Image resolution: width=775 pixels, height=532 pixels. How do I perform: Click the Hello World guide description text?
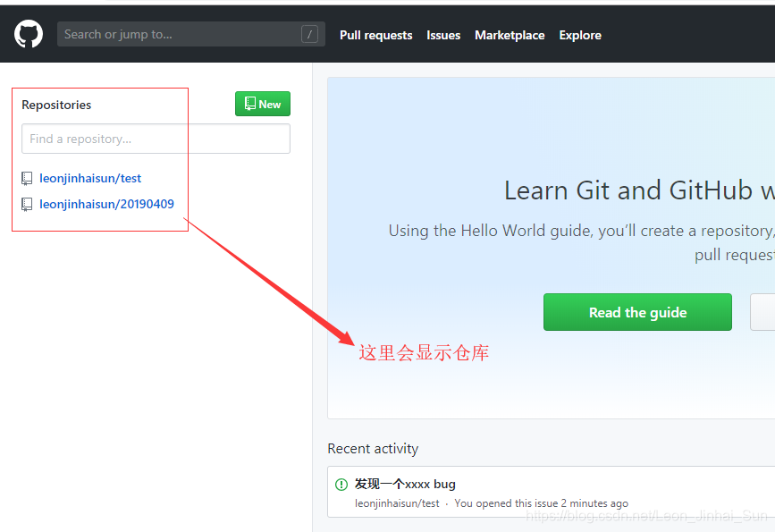click(582, 243)
